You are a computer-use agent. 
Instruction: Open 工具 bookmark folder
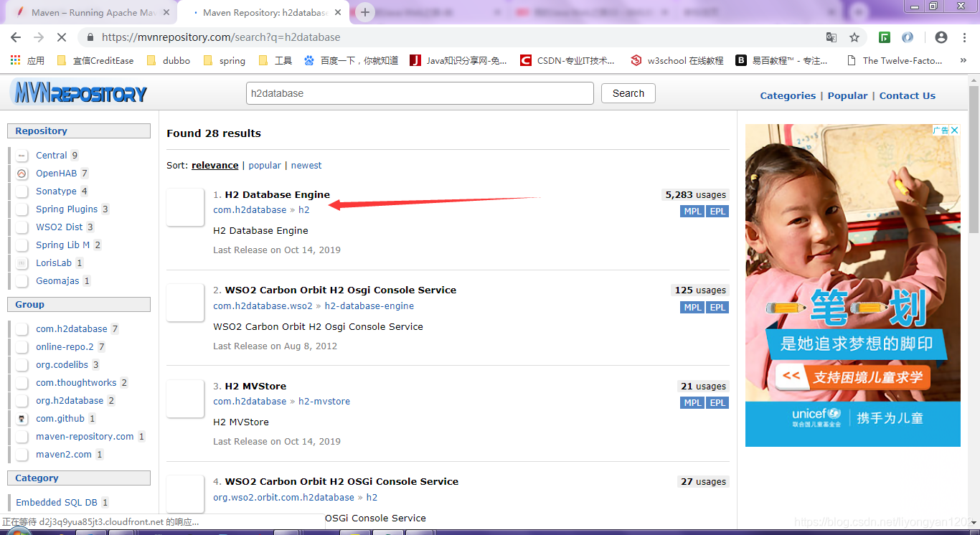[x=275, y=61]
